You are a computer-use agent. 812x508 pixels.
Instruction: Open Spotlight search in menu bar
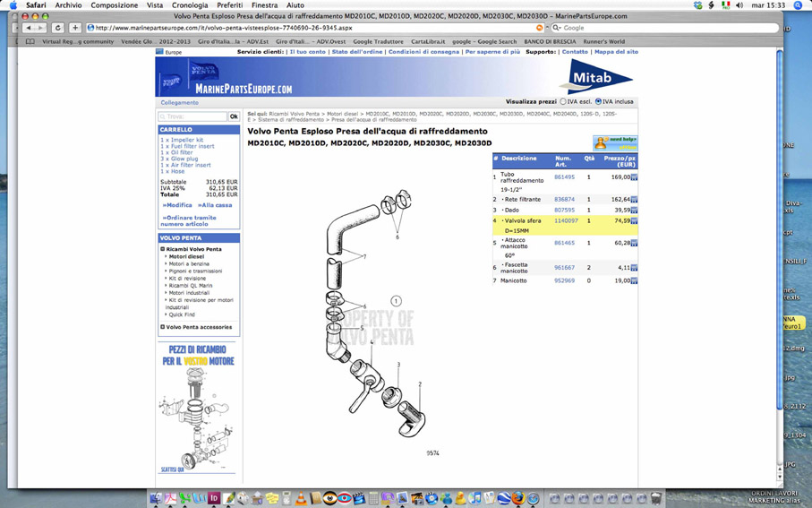click(x=798, y=5)
